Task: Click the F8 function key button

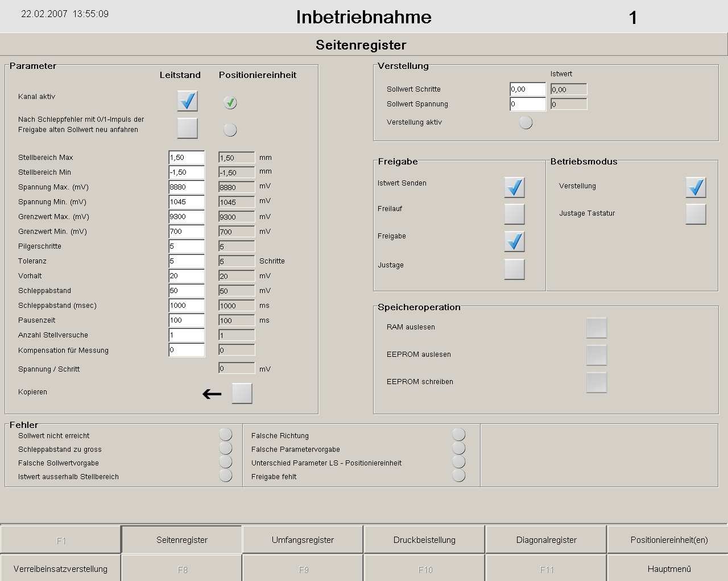Action: pos(182,568)
